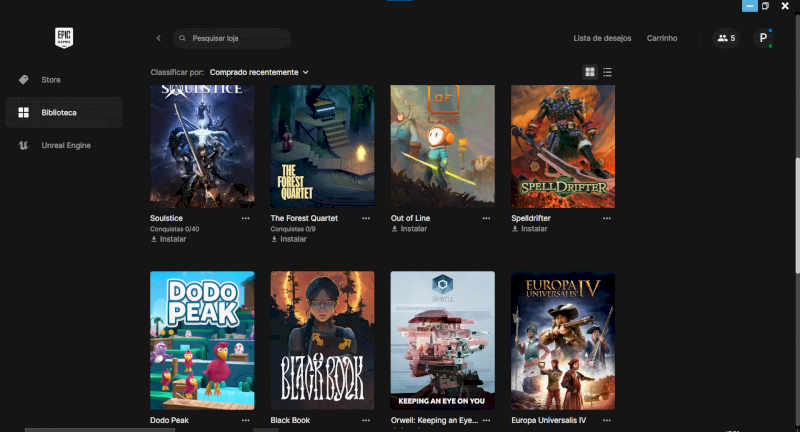Click the tag icon beside Store
The width and height of the screenshot is (800, 432).
tap(23, 80)
